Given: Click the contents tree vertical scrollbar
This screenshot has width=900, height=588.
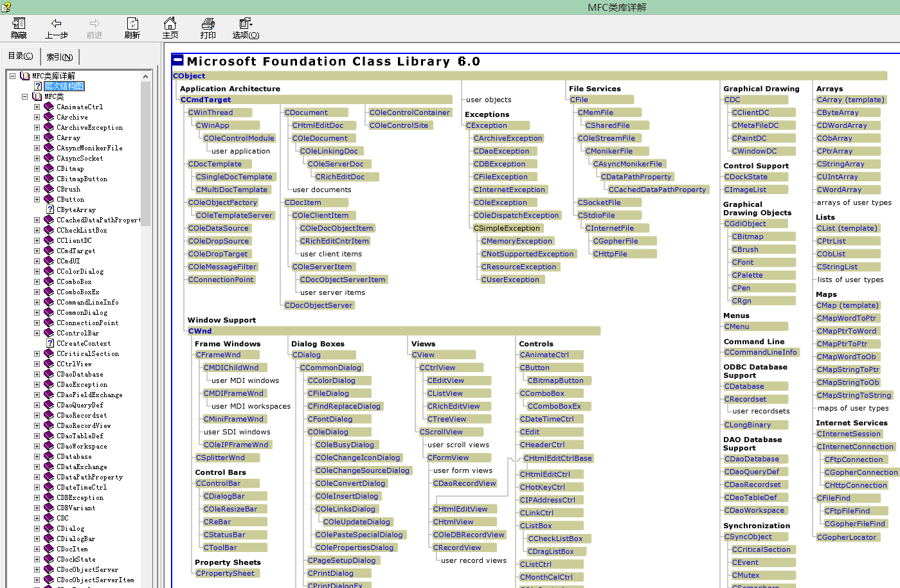Looking at the screenshot, I should [x=146, y=321].
